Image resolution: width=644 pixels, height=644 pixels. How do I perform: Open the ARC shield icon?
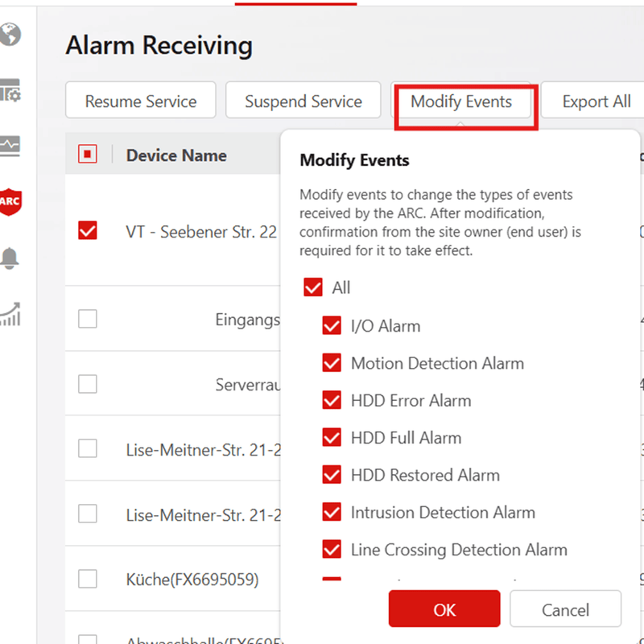click(10, 202)
